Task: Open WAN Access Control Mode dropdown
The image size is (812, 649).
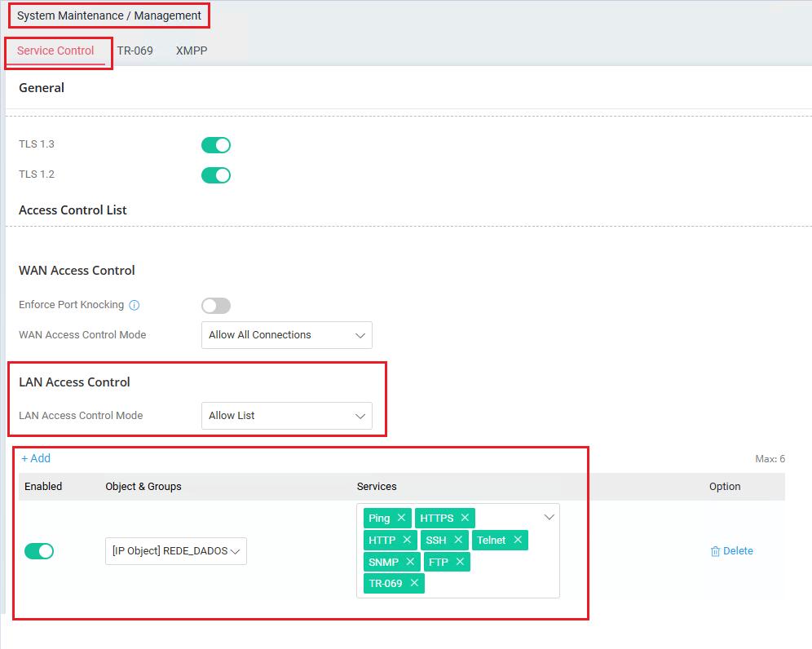Action: tap(286, 335)
